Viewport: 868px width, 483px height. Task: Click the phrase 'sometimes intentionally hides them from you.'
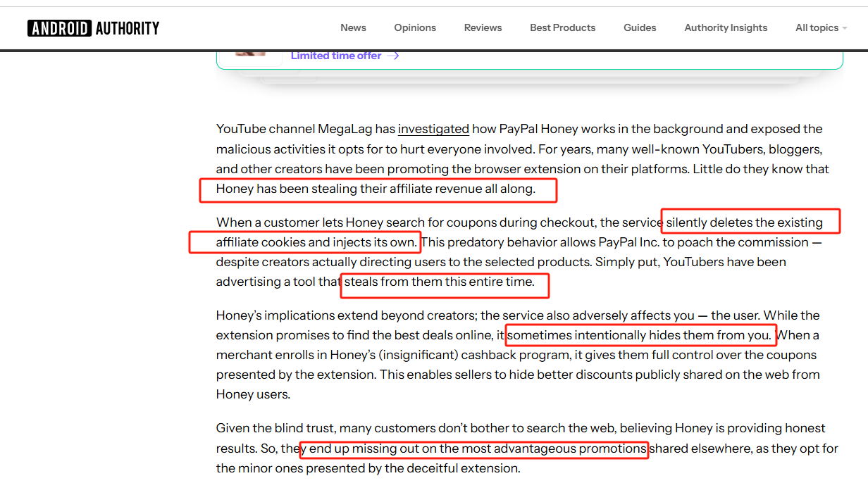click(640, 335)
